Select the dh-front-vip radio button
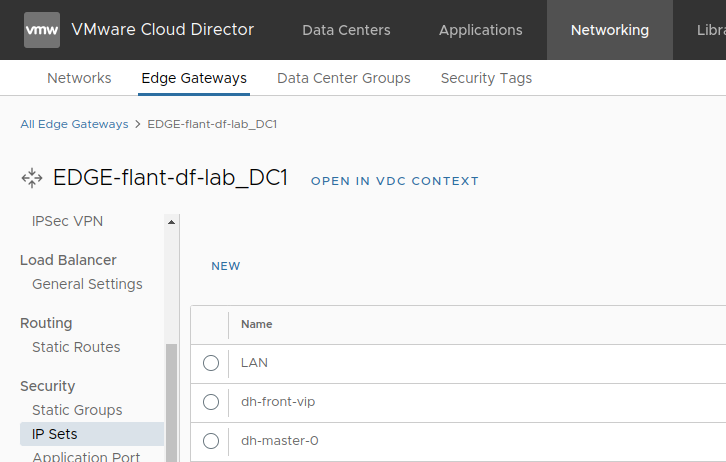This screenshot has height=462, width=726. [211, 402]
